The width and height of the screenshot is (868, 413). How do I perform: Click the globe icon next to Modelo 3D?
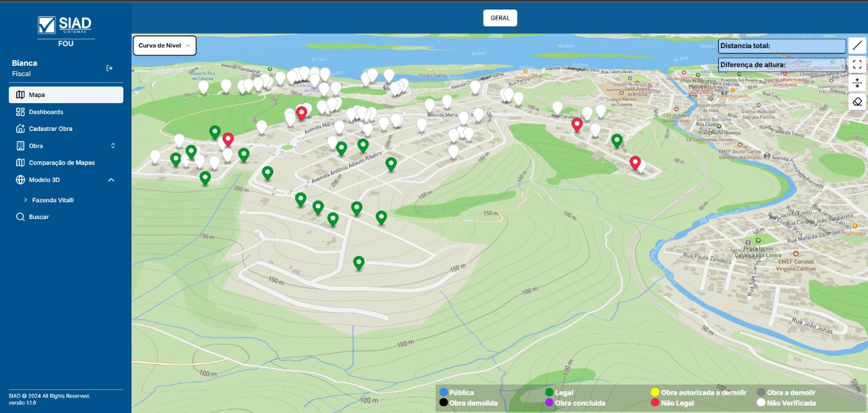click(20, 180)
